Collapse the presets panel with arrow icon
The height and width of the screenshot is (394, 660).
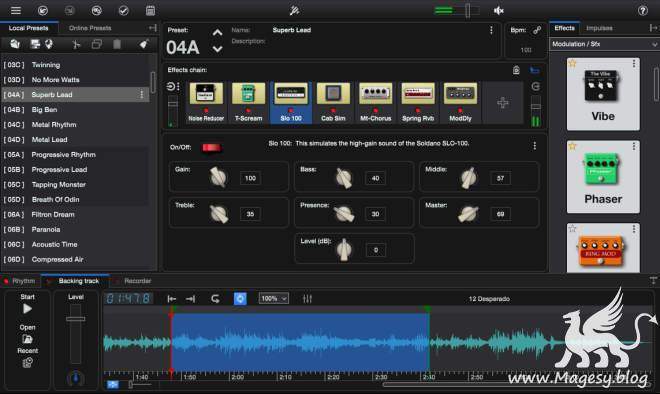click(x=153, y=28)
